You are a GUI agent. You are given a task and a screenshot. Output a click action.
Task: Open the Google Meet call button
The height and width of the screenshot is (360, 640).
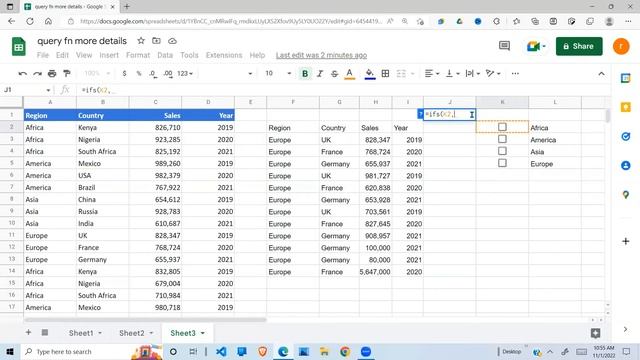click(x=536, y=46)
